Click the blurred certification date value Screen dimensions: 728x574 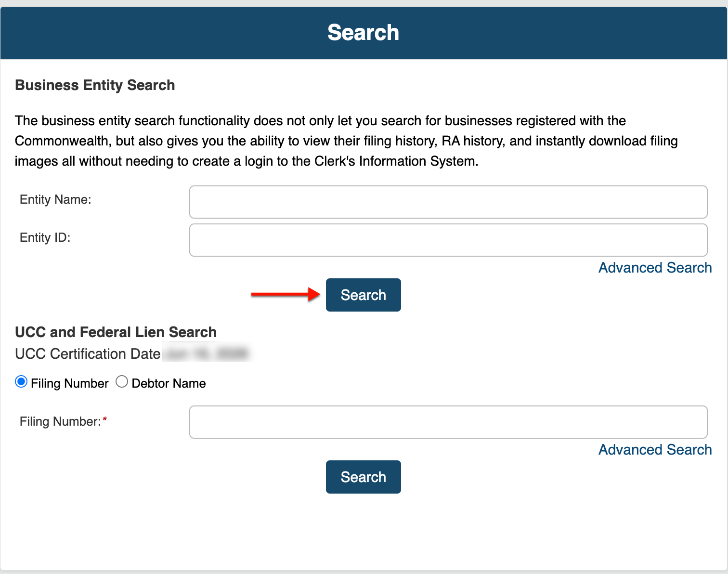pos(206,354)
